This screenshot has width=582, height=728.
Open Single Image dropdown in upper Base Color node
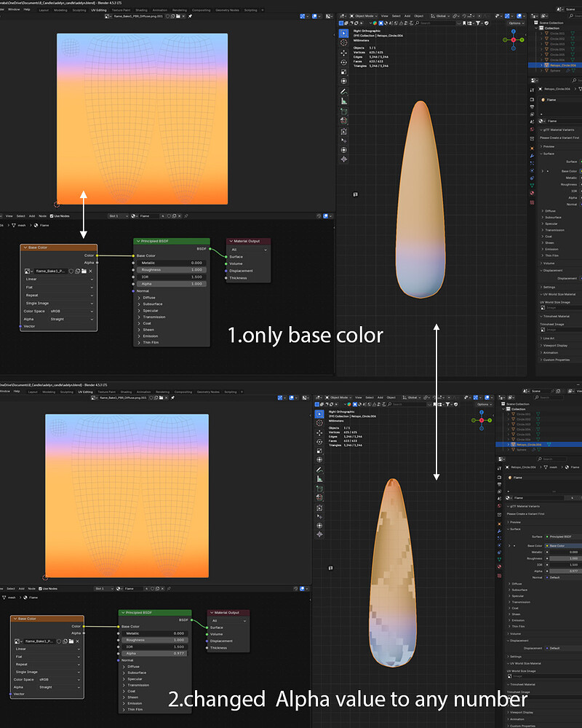tap(59, 303)
